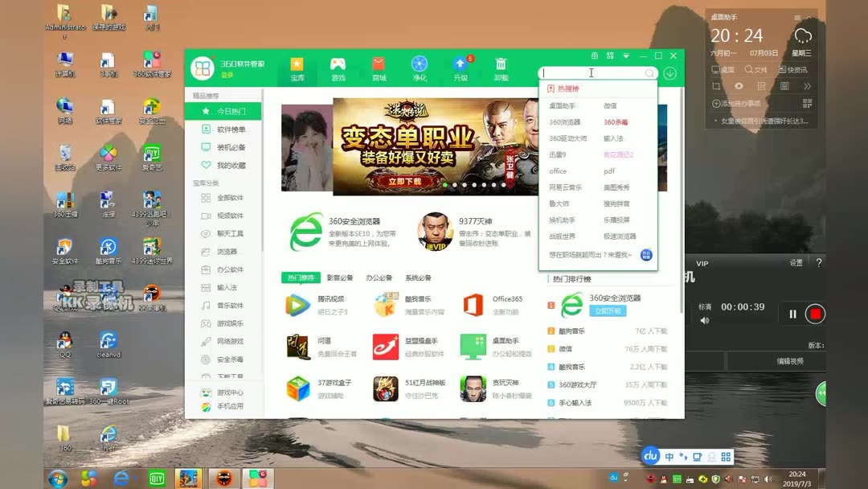This screenshot has width=868, height=489.
Task: Select 360杀毒 in hot search list
Action: (x=616, y=121)
